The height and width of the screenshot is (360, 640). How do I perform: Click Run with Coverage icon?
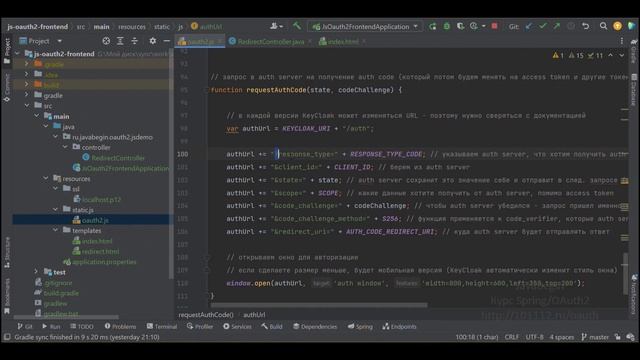point(460,27)
